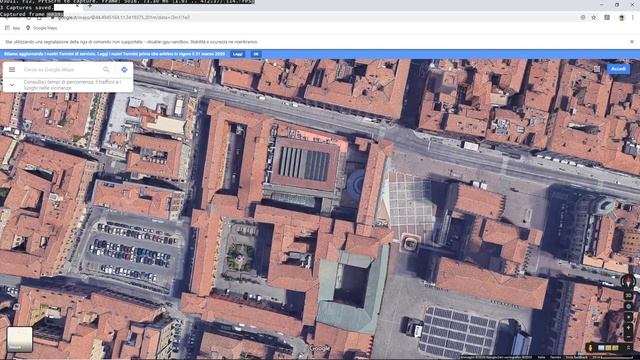
Task: Open the Chrome profile avatar
Action: point(622,18)
